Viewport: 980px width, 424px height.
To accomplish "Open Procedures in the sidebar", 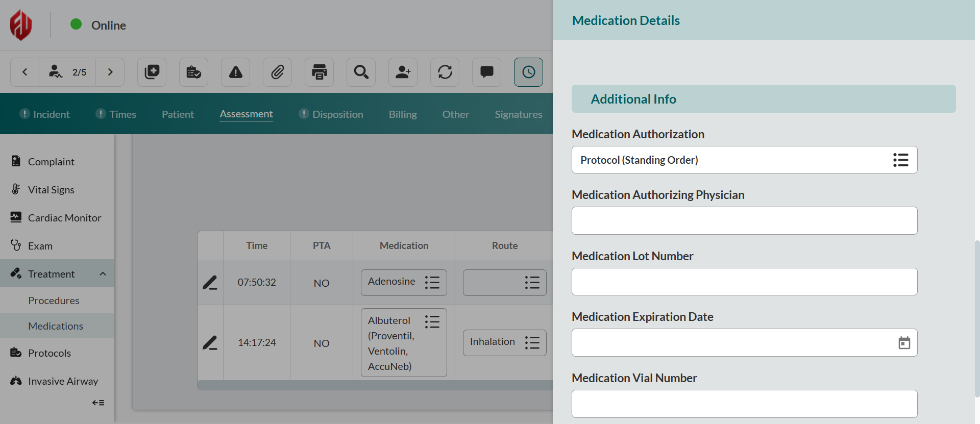I will click(54, 301).
